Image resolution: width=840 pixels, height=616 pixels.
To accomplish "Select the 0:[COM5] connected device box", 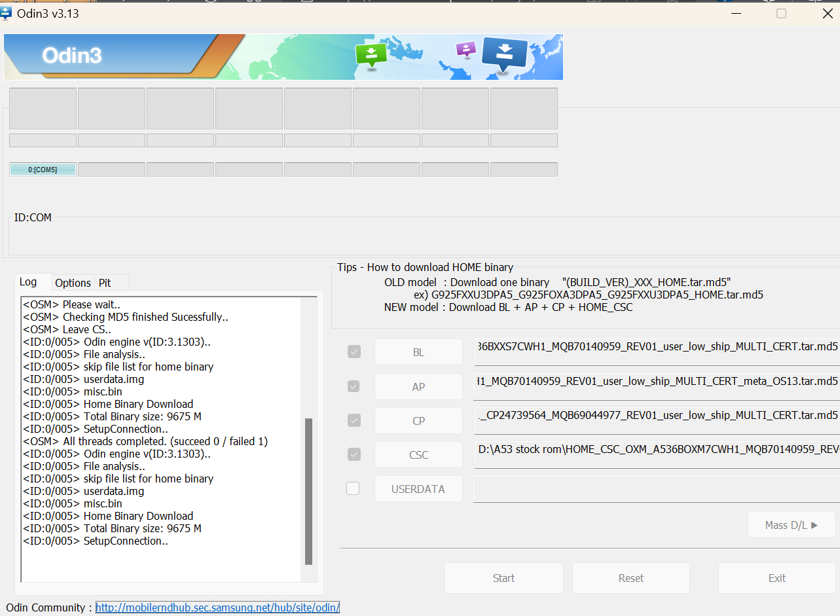I will (x=42, y=169).
